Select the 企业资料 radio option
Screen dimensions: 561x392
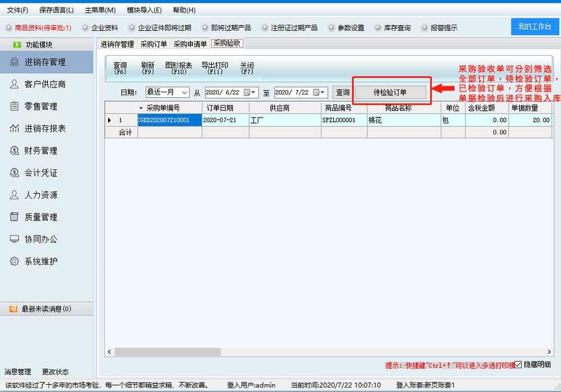coord(85,28)
